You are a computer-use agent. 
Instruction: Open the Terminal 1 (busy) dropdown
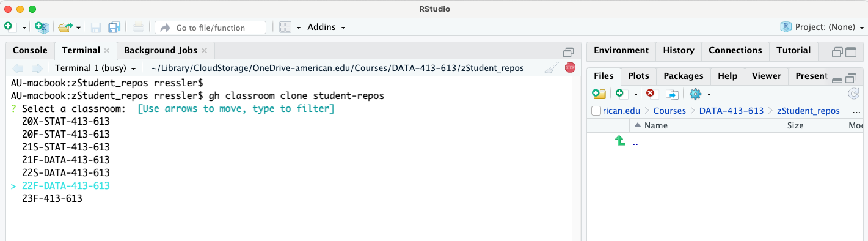point(95,68)
